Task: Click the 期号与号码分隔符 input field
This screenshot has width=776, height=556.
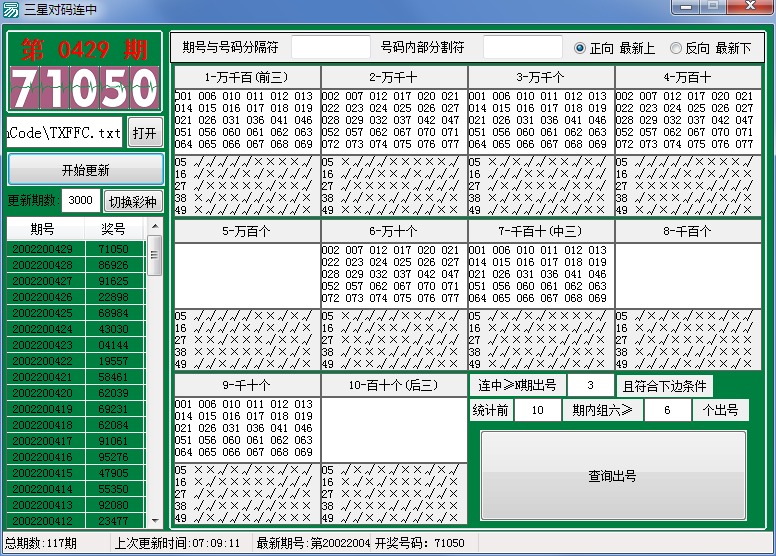Action: pyautogui.click(x=330, y=48)
